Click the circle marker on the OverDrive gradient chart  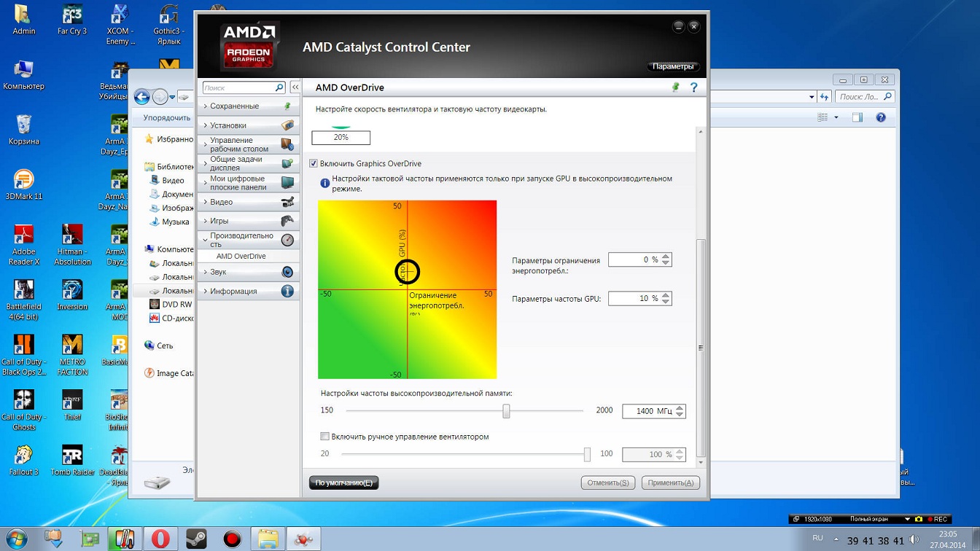[408, 272]
